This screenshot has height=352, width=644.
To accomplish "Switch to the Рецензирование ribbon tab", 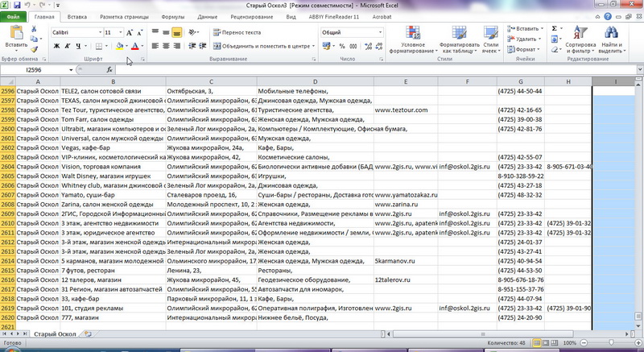I will pos(251,17).
